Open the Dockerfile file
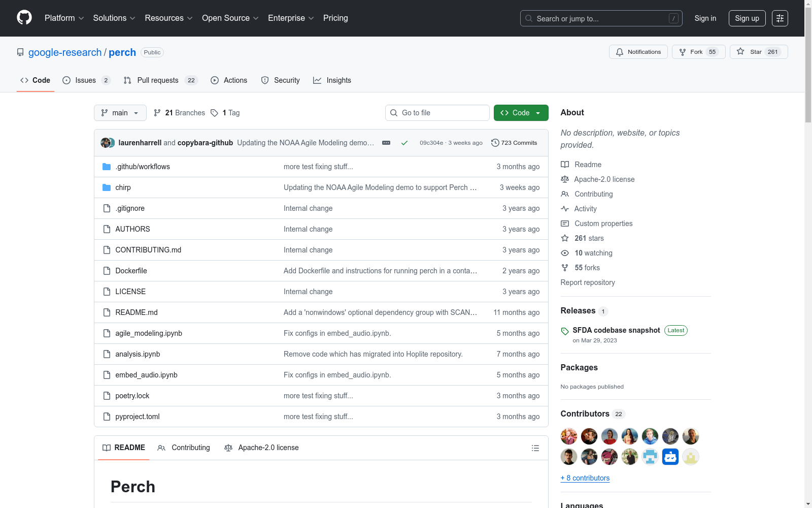 click(x=131, y=271)
